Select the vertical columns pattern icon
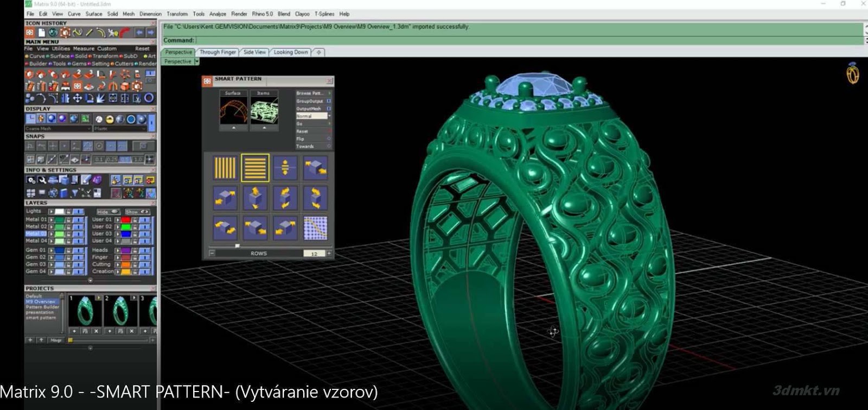 (x=225, y=168)
